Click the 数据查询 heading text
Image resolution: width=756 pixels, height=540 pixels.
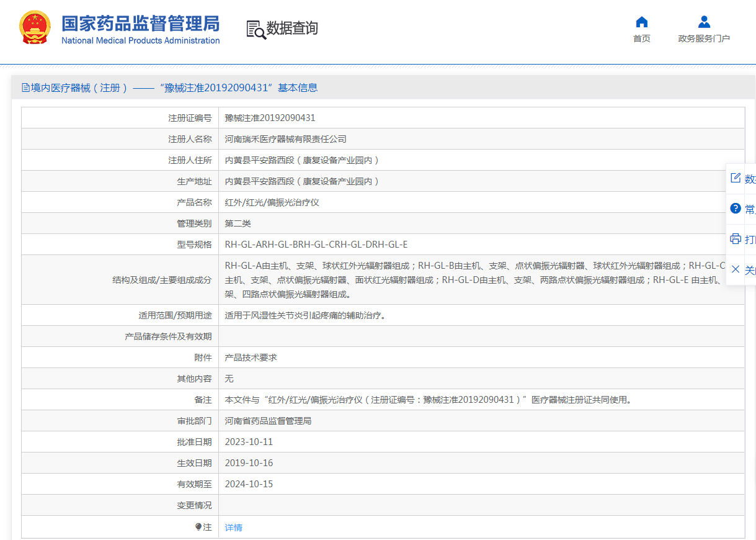click(292, 29)
